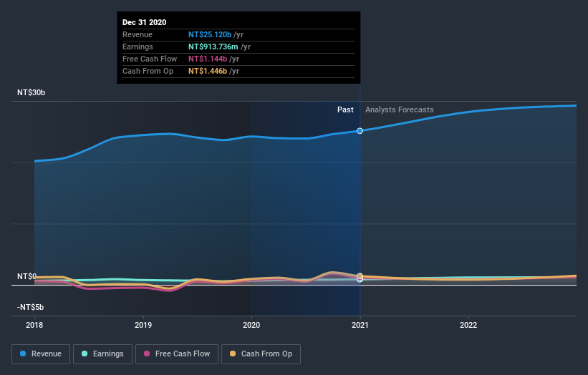Toggle the Revenue series legend button
Screen dimensions: 588x375
[x=41, y=354]
